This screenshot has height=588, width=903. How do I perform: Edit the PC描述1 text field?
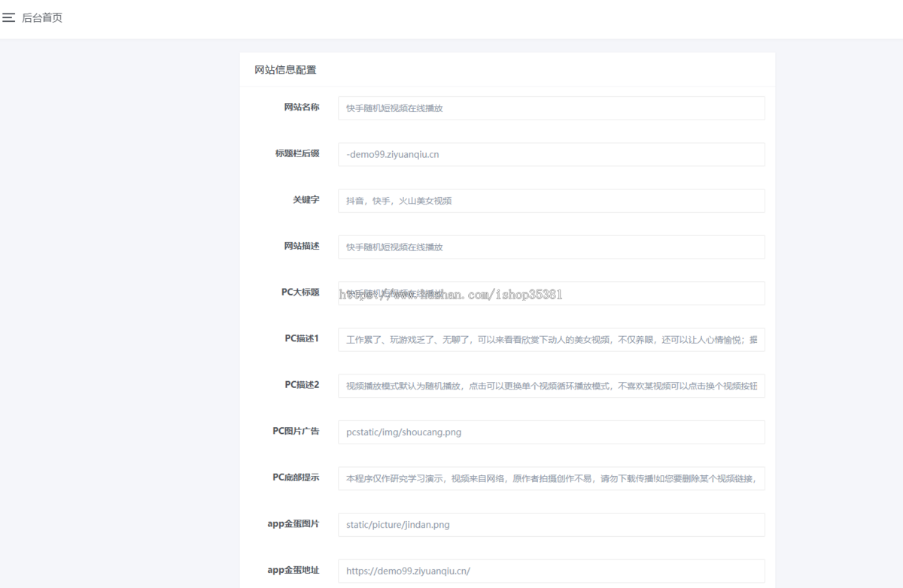tap(552, 340)
